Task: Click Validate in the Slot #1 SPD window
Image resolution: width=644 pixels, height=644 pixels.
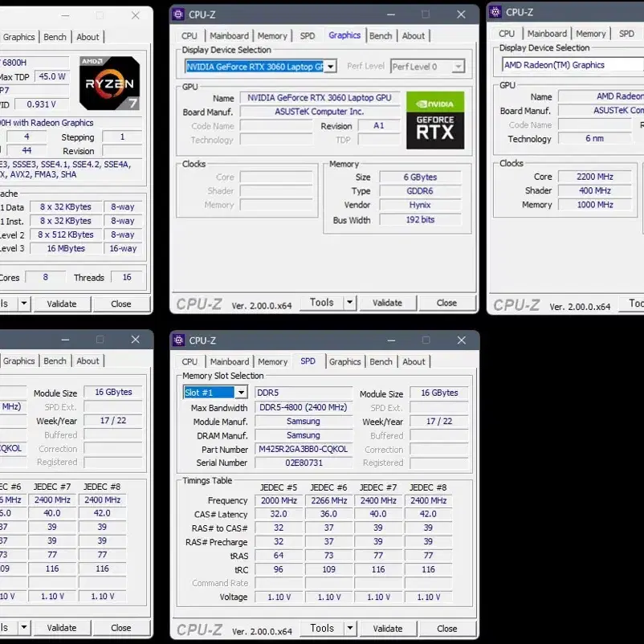Action: click(x=388, y=629)
